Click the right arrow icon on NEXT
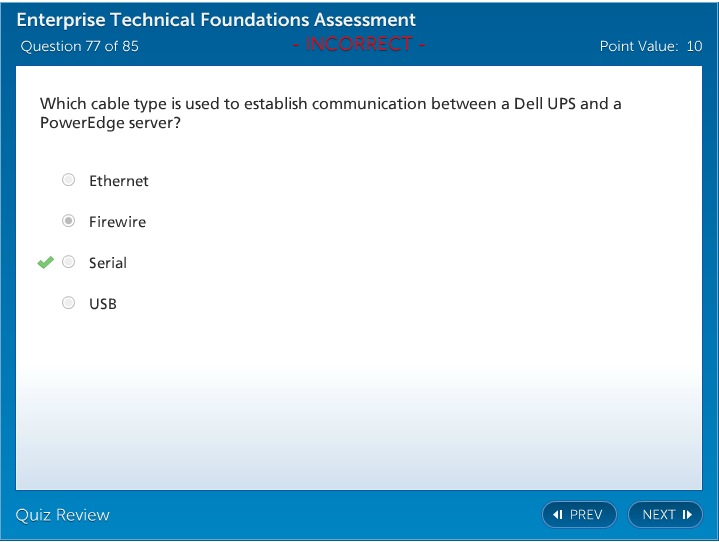This screenshot has width=719, height=542. tap(687, 515)
